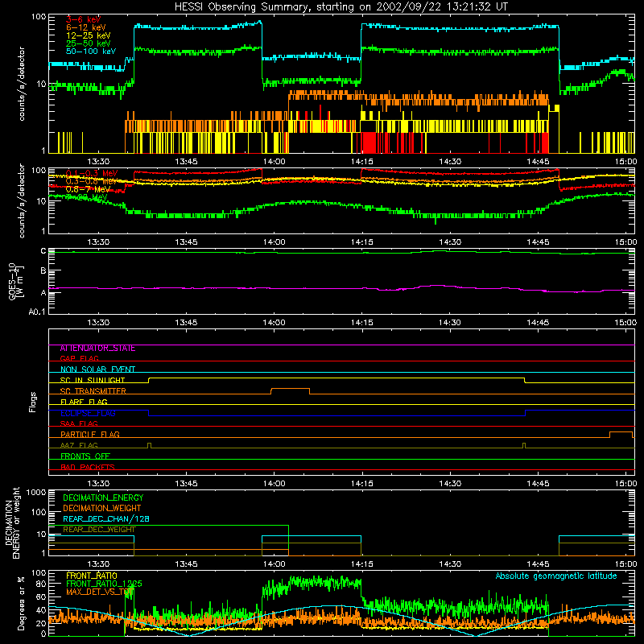Click the Degrees or % axis title
644x644 pixels.
(21, 603)
